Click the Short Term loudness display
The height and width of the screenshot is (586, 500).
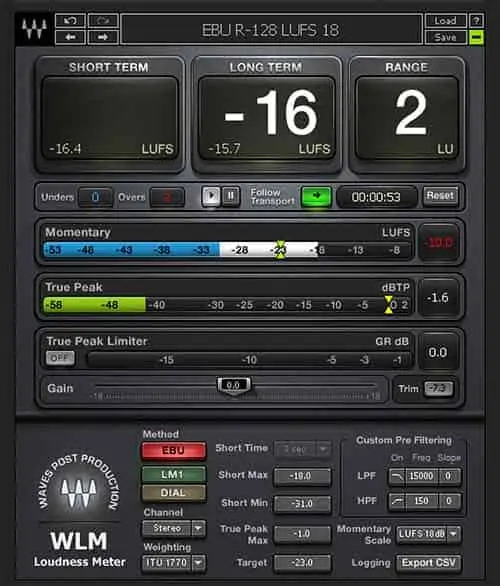coord(110,118)
